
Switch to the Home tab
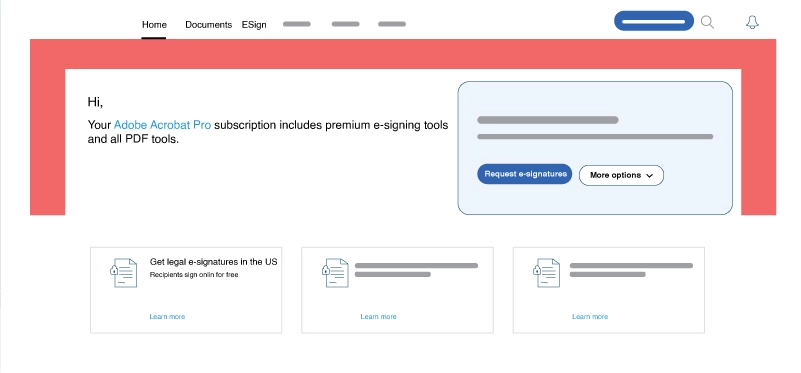[154, 25]
